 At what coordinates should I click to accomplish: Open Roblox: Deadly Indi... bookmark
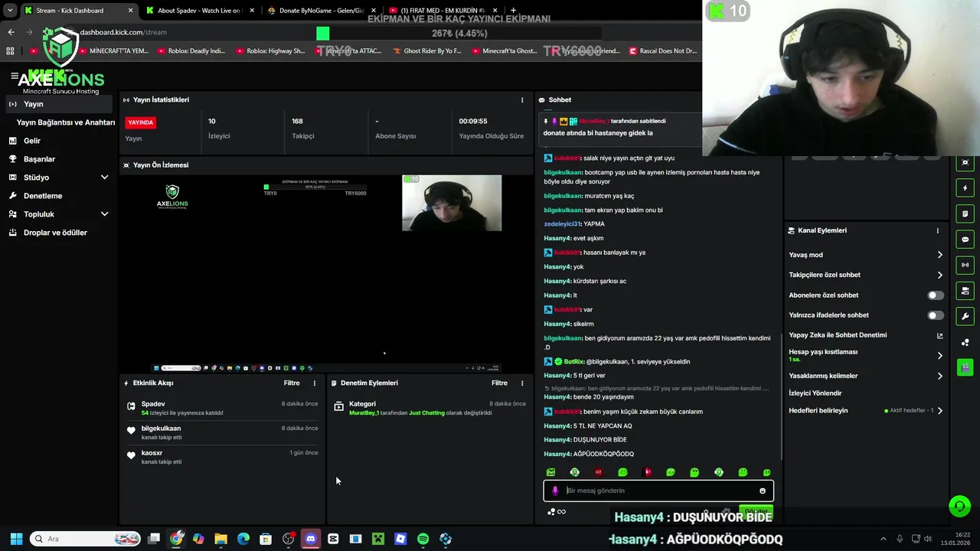pos(191,51)
